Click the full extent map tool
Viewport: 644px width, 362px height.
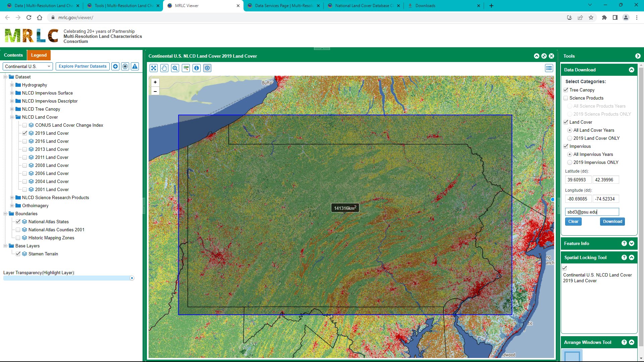(x=154, y=68)
